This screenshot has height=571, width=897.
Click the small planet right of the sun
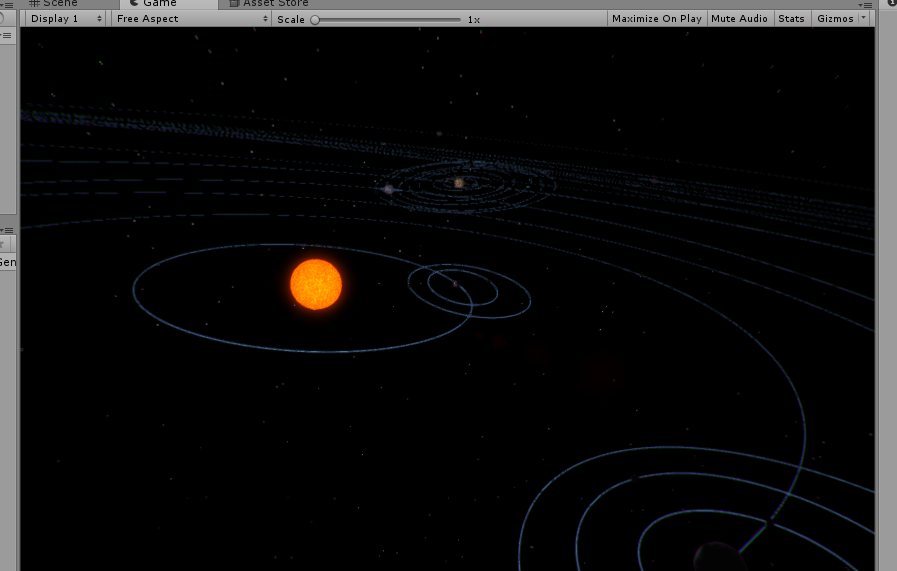point(455,284)
